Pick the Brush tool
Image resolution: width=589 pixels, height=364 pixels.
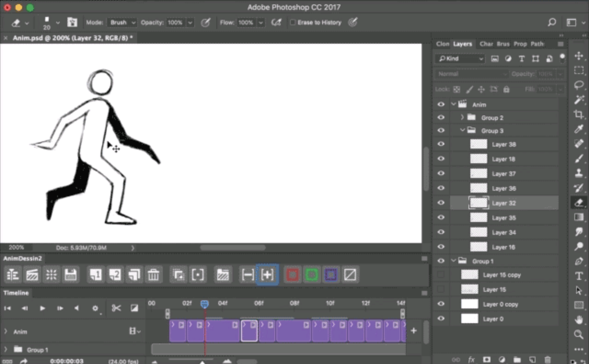(x=579, y=159)
